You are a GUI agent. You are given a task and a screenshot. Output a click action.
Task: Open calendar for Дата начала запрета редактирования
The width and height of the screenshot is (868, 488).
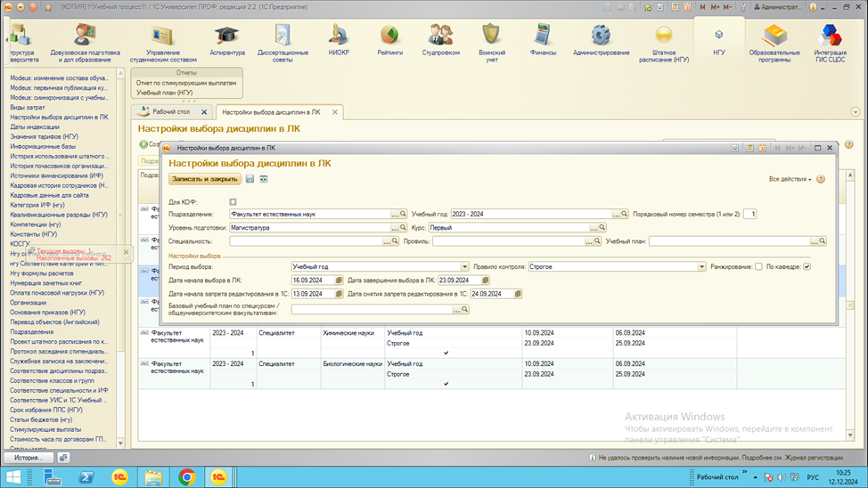(339, 294)
